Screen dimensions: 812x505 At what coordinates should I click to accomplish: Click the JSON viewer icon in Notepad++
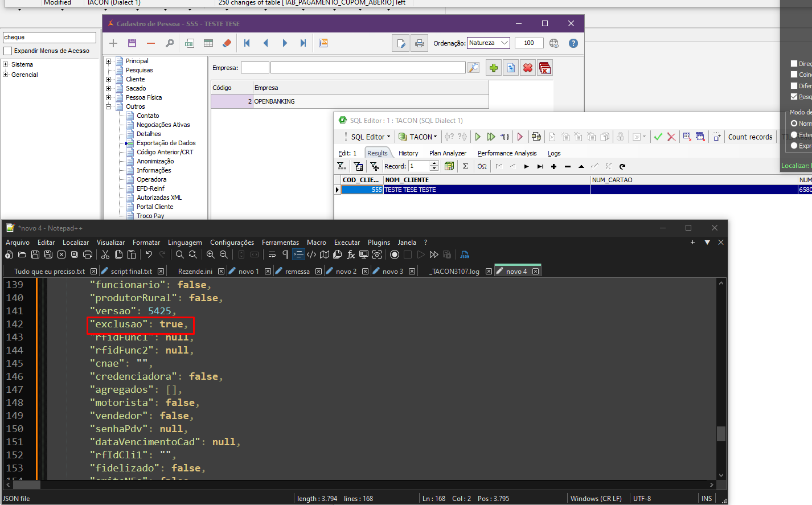[x=465, y=254]
